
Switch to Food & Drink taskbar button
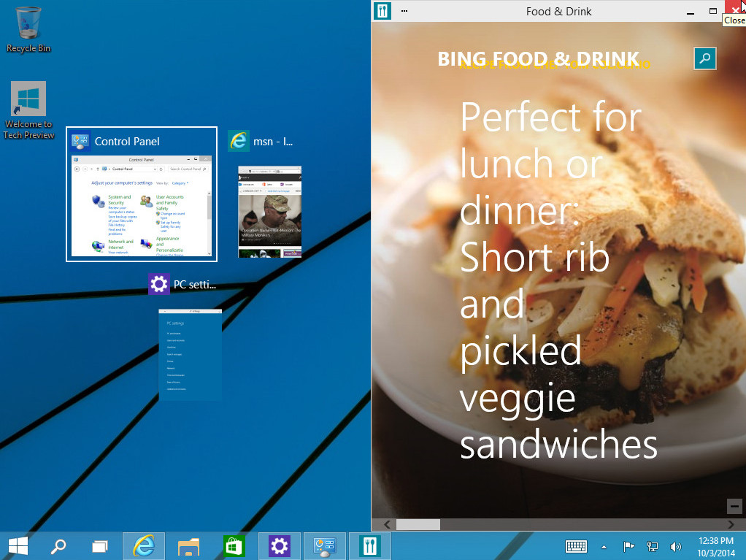click(369, 545)
